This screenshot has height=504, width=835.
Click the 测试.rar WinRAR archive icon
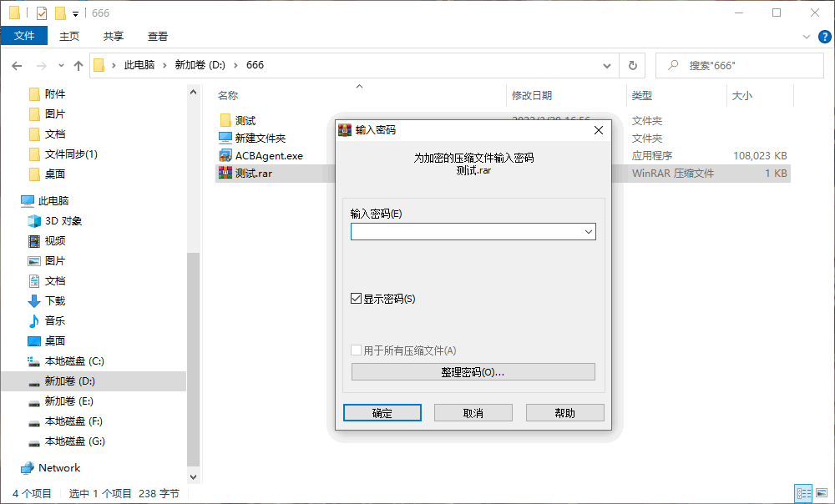224,173
